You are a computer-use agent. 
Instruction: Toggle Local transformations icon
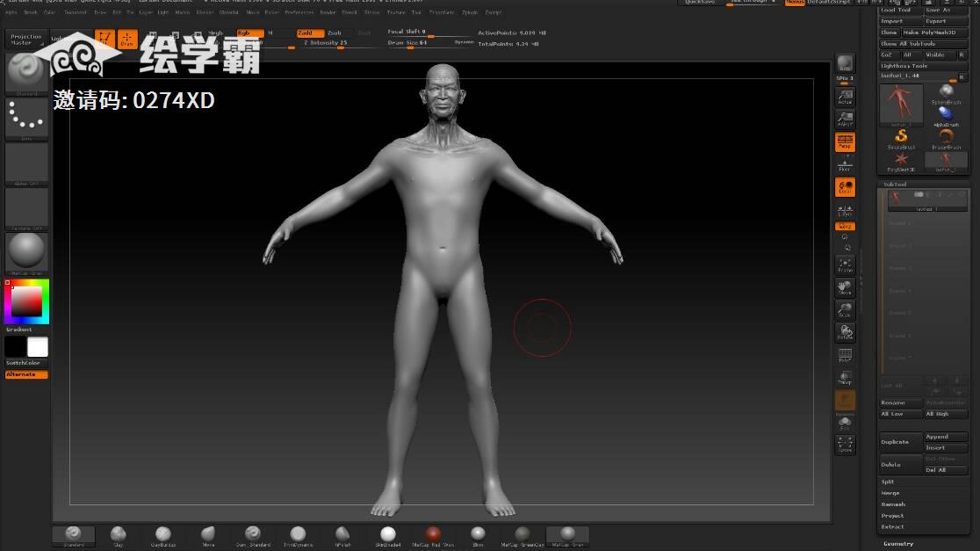845,187
